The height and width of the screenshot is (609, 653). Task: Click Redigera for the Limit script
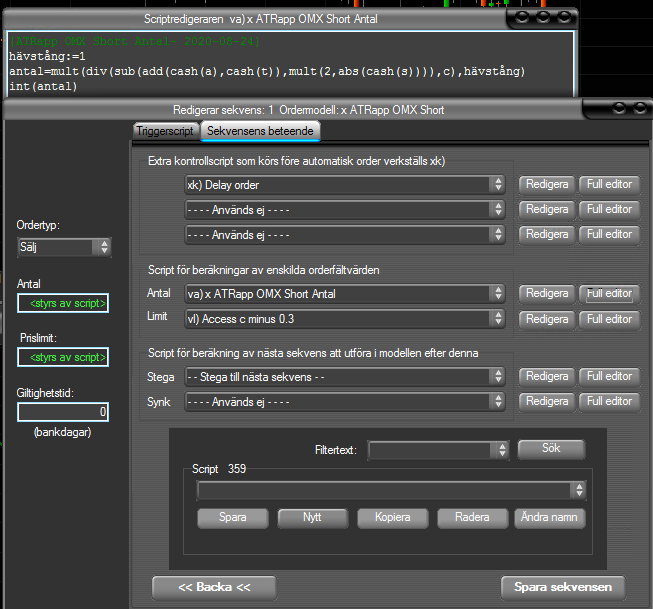546,318
